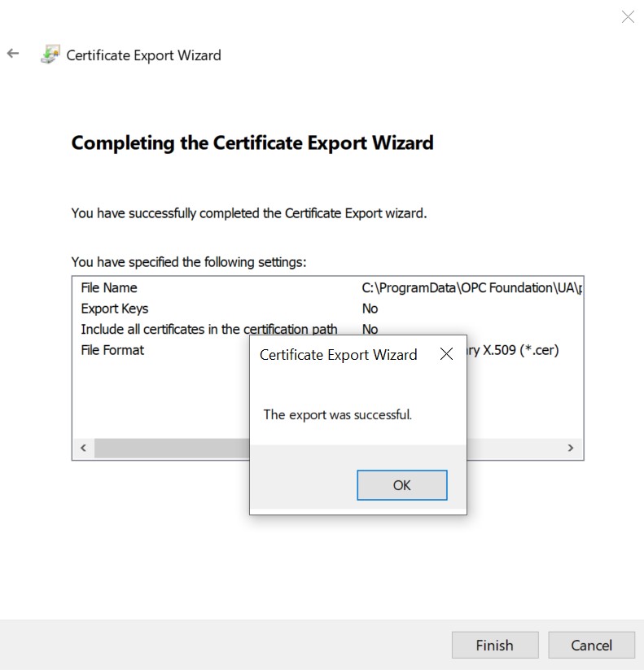Select the "Export Keys" settings row
This screenshot has height=670, width=644.
point(327,309)
